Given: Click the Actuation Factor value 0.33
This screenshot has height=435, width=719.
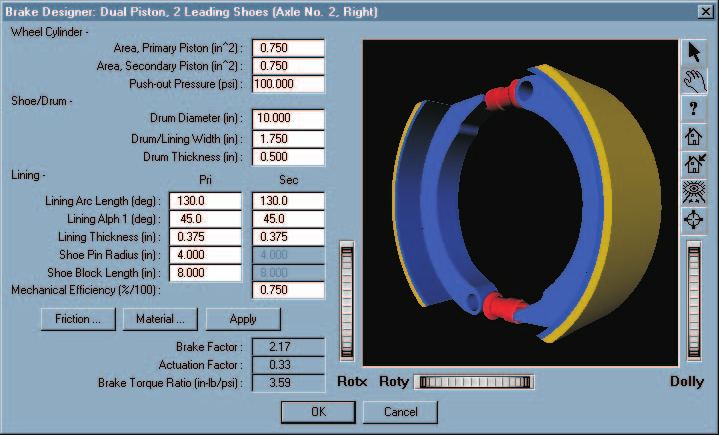Looking at the screenshot, I should pos(288,365).
